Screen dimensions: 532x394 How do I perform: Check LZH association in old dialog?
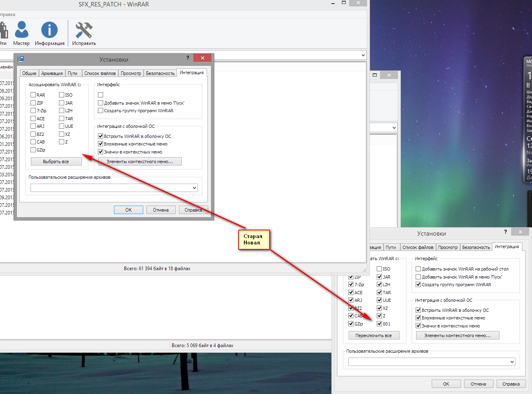62,111
